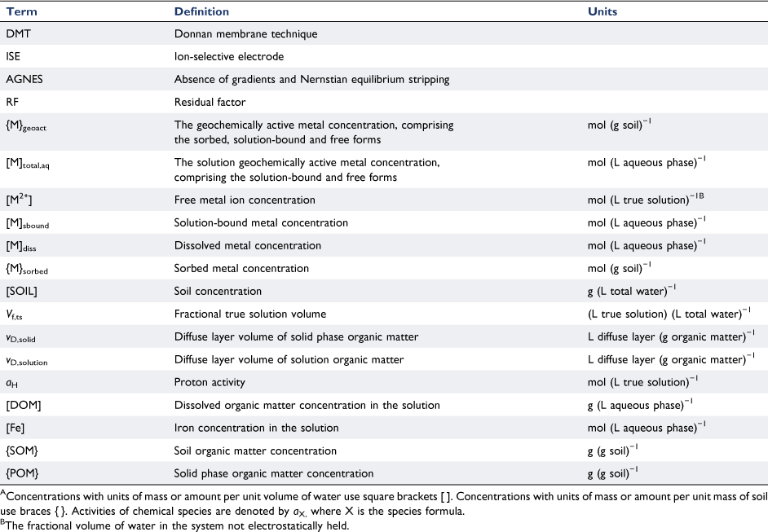Select the ISE term cell
768x532 pixels.
point(13,56)
